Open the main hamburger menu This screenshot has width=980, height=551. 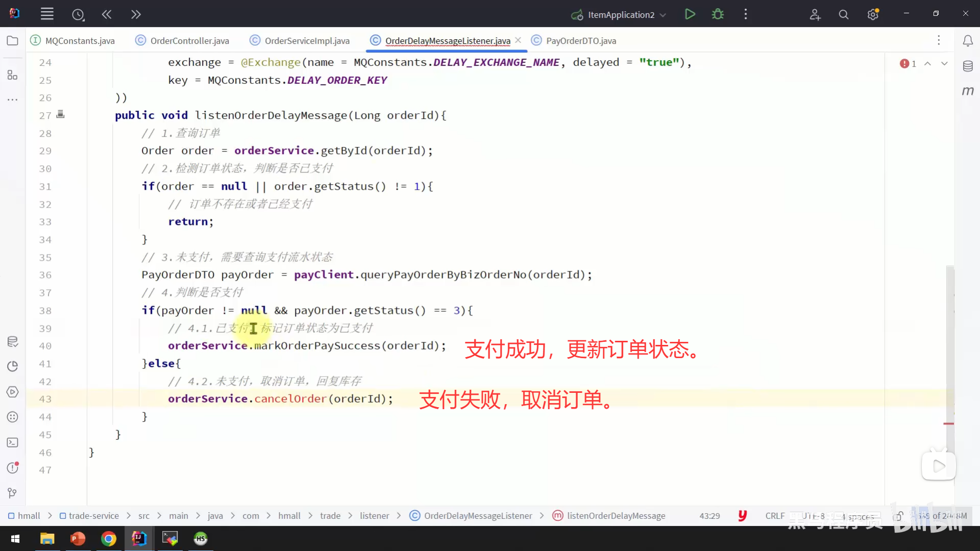click(x=47, y=14)
